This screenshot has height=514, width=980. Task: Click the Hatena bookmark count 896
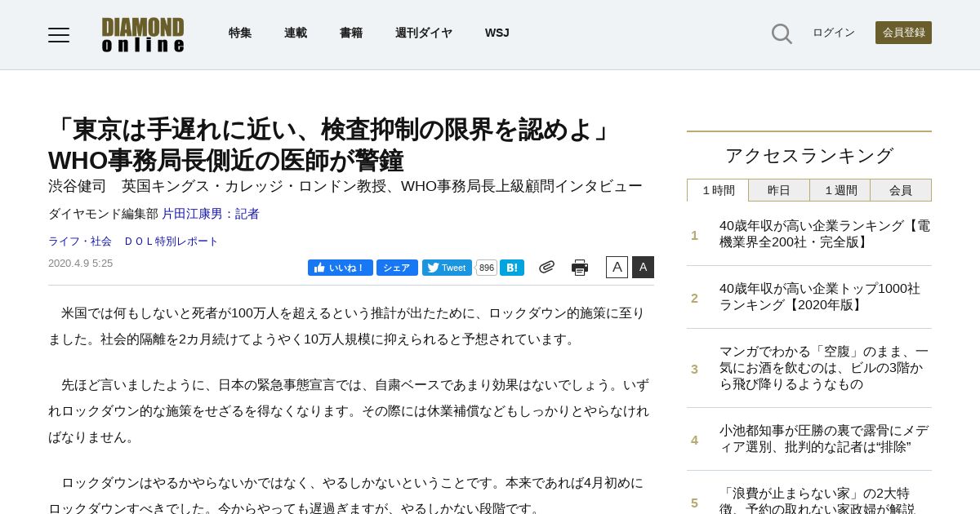click(487, 268)
